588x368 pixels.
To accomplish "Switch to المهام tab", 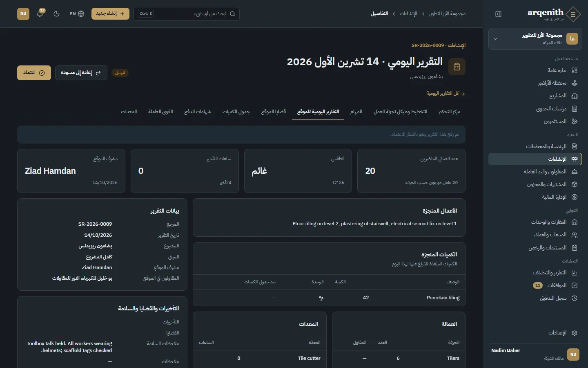I will (x=356, y=112).
